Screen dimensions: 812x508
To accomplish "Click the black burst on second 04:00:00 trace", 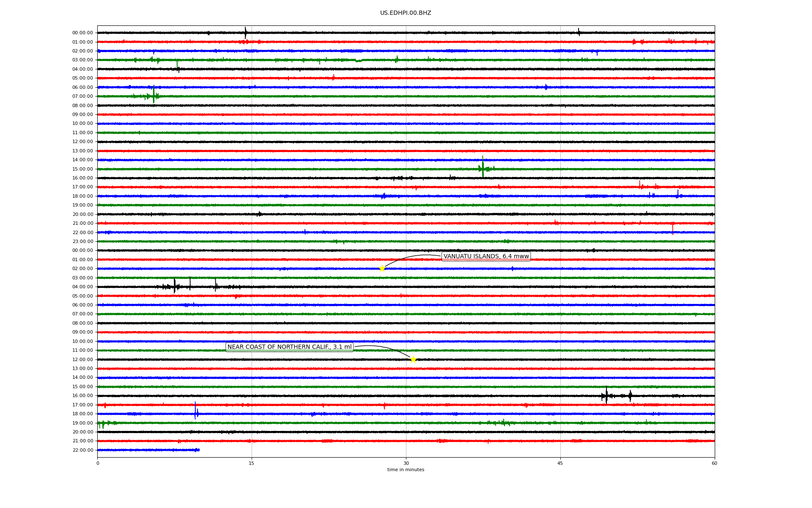I will (174, 287).
